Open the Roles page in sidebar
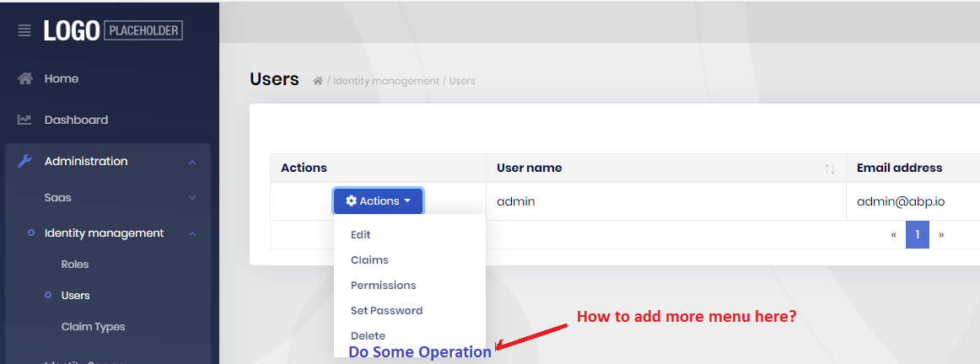 75,265
